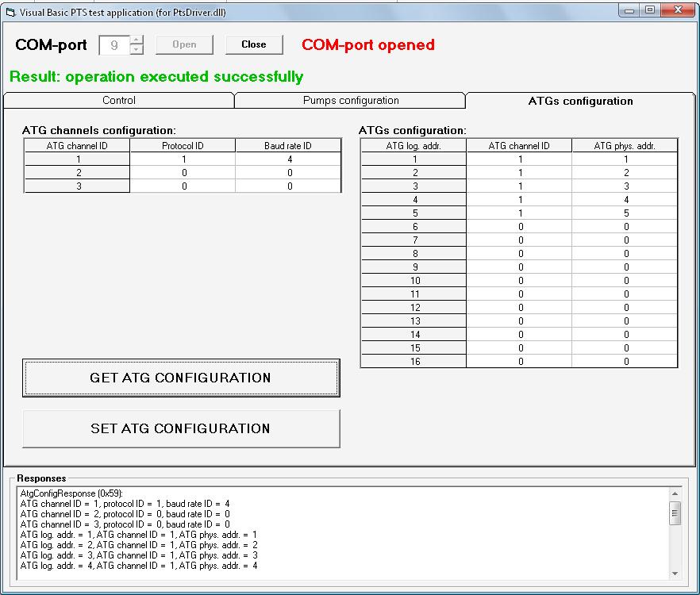Open the Pumps configuration tab

(x=351, y=101)
